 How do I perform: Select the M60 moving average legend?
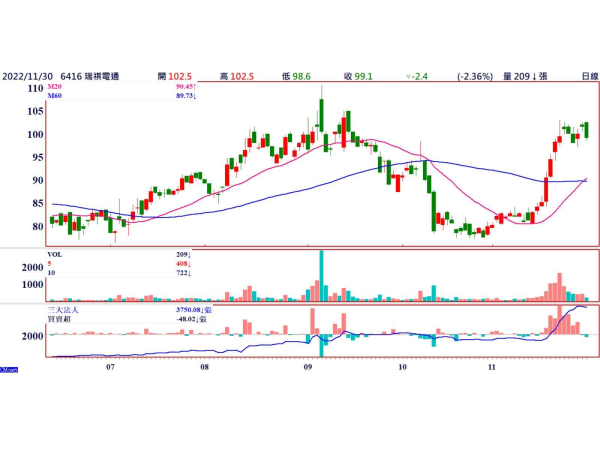coord(54,96)
